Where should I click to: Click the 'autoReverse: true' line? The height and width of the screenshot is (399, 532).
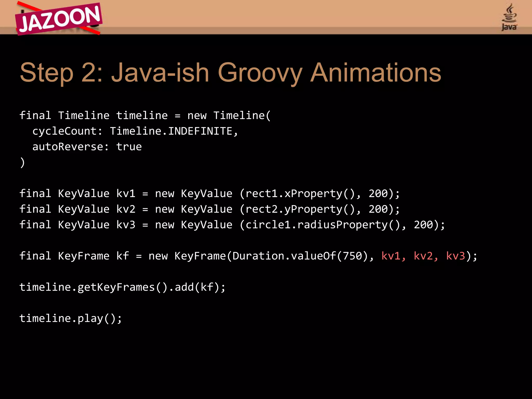(87, 147)
